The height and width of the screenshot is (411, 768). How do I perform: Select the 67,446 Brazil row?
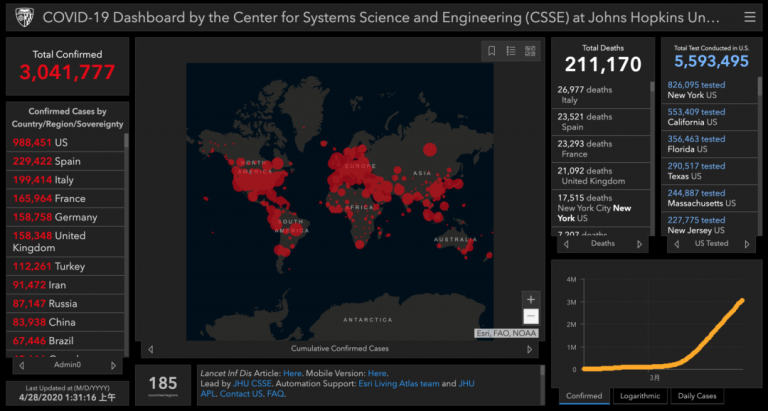(65, 341)
